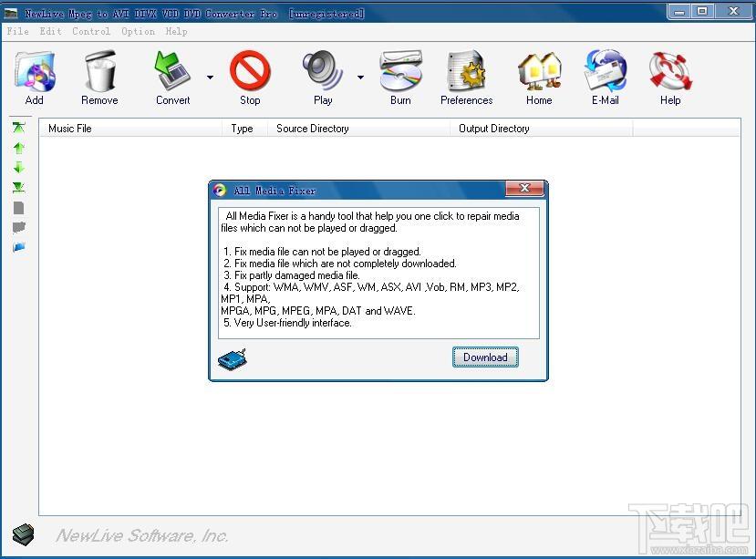Image resolution: width=756 pixels, height=559 pixels.
Task: Open the Help menu
Action: click(x=176, y=31)
